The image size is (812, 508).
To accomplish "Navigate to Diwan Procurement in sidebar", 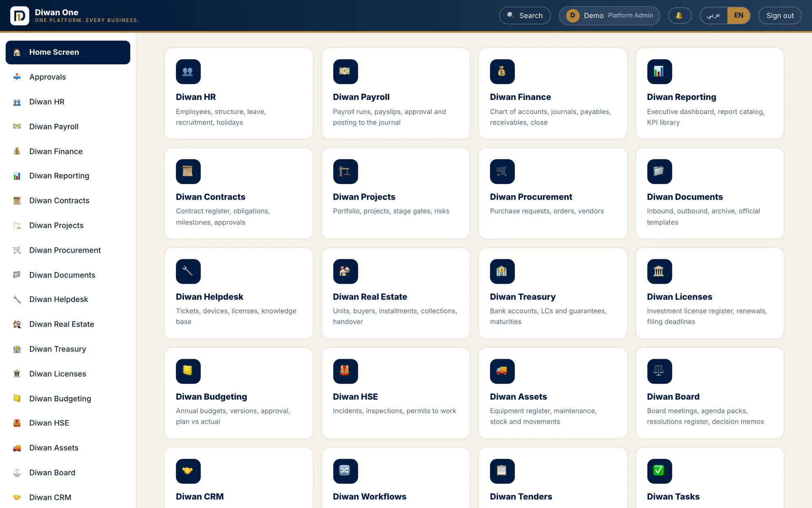I will tap(68, 250).
